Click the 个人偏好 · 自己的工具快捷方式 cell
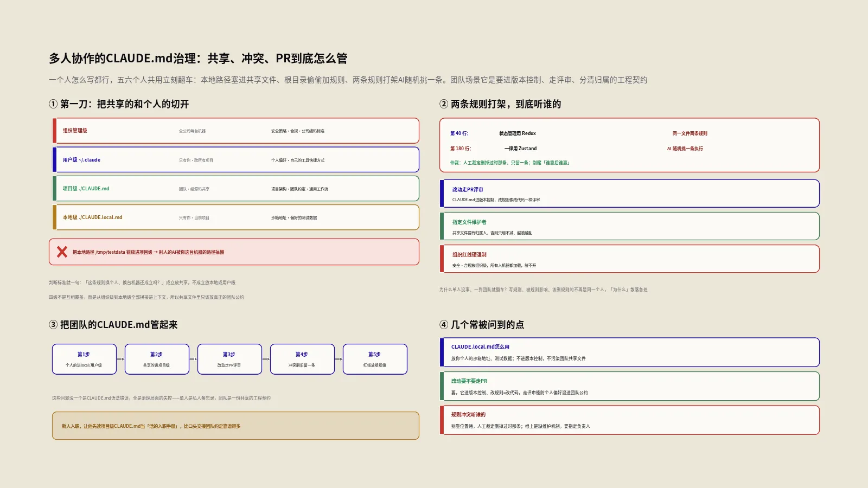 click(x=298, y=160)
